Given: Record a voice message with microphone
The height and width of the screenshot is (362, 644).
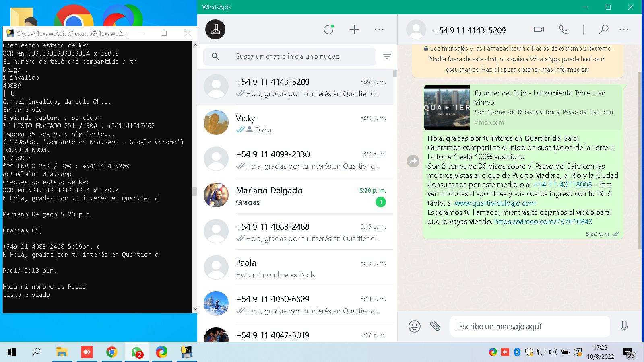Looking at the screenshot, I should pyautogui.click(x=624, y=326).
